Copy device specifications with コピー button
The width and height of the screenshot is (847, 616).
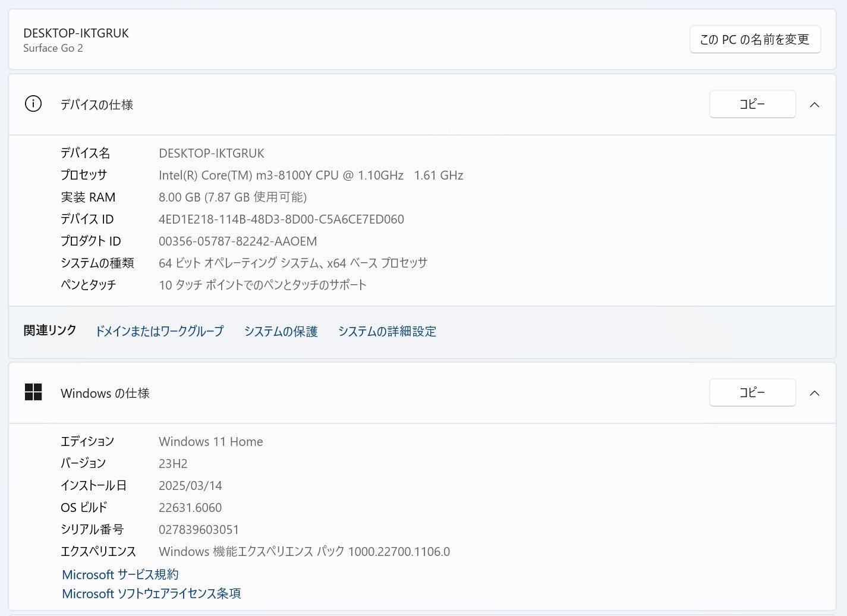click(x=752, y=104)
